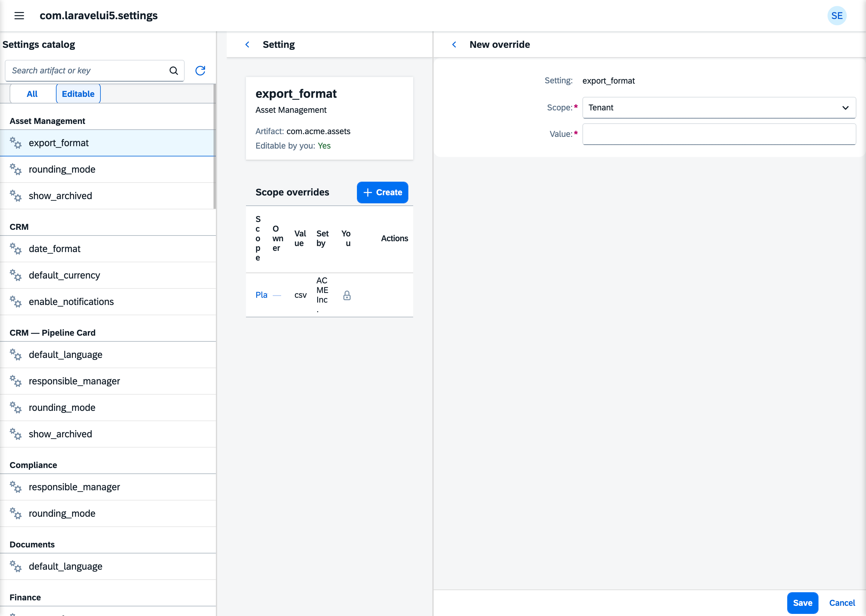Refresh the settings catalog

[200, 71]
